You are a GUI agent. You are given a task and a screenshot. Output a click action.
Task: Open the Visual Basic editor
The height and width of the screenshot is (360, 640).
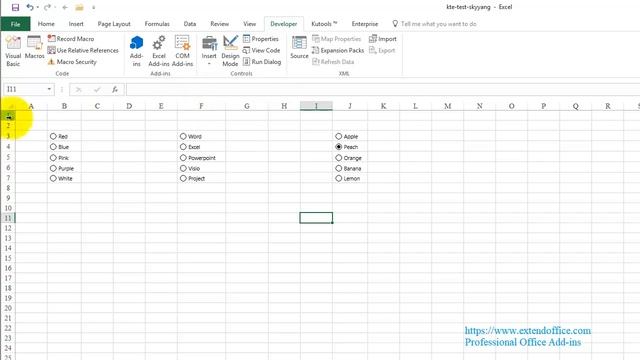[x=13, y=51]
